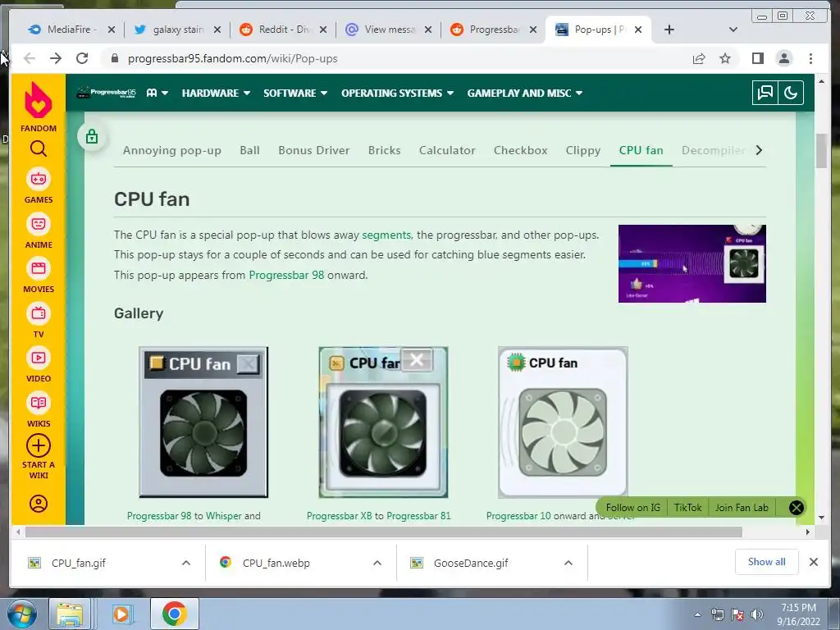Expand the Software menu

coord(295,94)
